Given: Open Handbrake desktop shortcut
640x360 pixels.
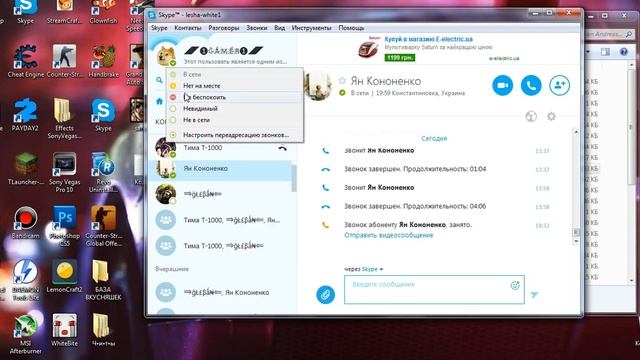Looking at the screenshot, I should point(103,61).
